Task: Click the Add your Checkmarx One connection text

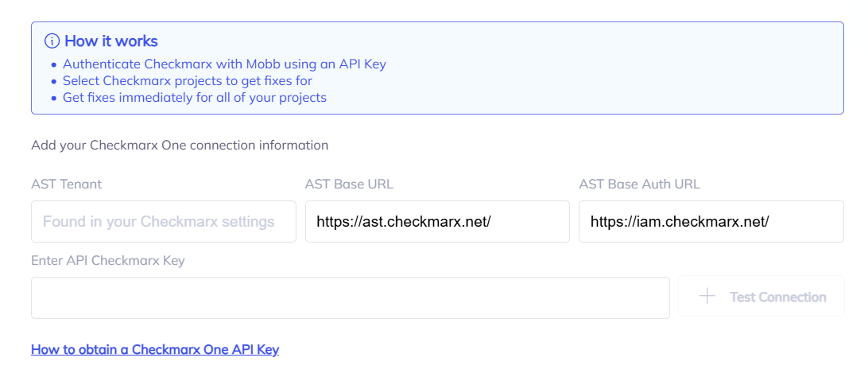Action: click(x=180, y=146)
